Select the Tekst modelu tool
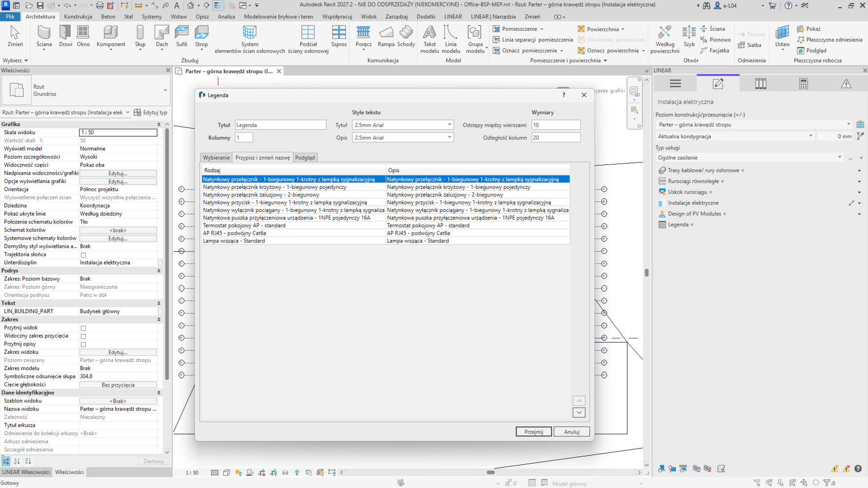The width and height of the screenshot is (868, 488). 429,39
